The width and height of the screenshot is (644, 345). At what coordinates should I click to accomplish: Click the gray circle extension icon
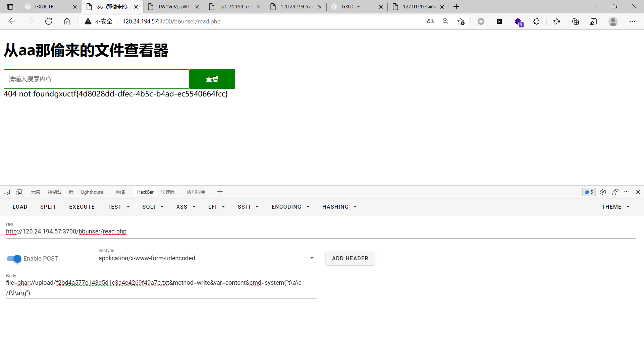[x=481, y=21]
